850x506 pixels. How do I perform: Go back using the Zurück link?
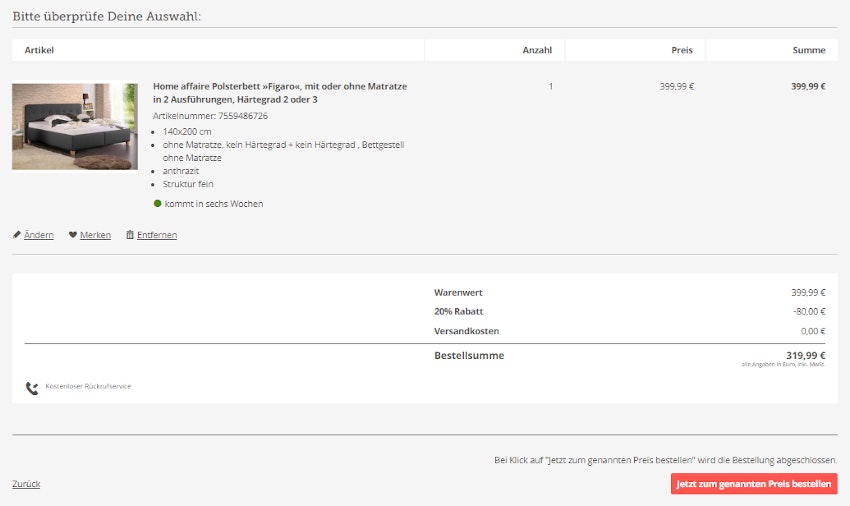pos(26,484)
